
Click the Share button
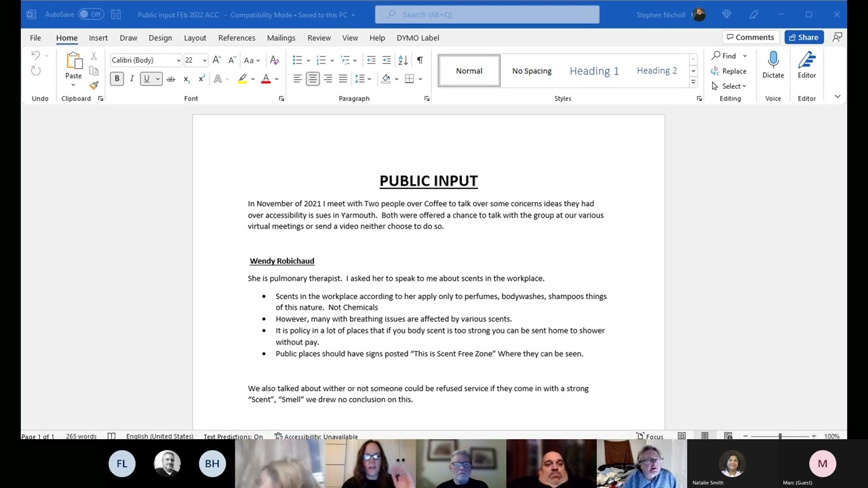804,37
